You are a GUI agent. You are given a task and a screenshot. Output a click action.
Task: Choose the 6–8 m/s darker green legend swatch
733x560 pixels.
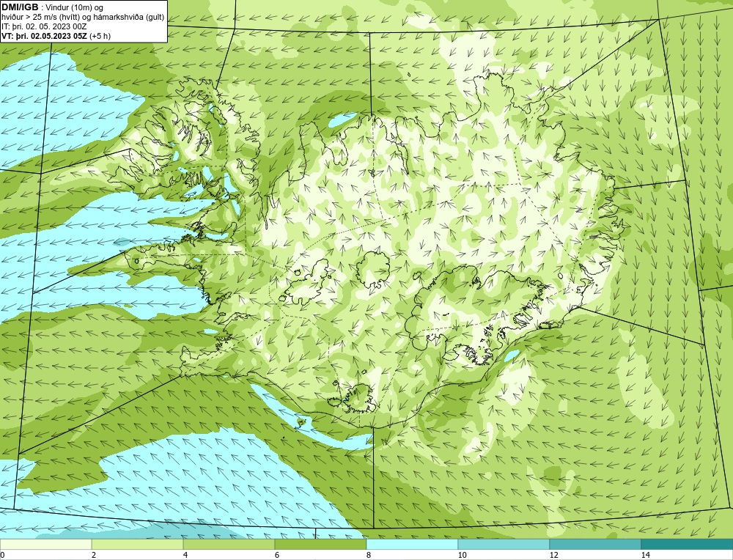pyautogui.click(x=321, y=544)
